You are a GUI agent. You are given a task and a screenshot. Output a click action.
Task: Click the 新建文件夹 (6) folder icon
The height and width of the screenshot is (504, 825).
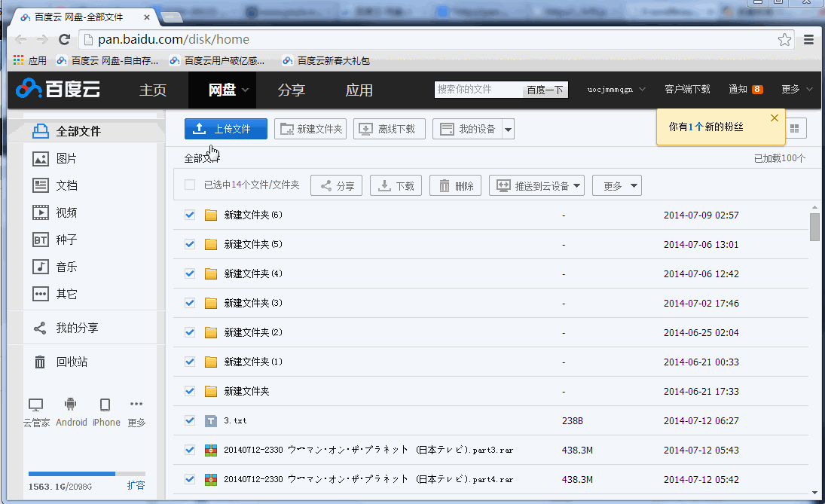pos(211,215)
